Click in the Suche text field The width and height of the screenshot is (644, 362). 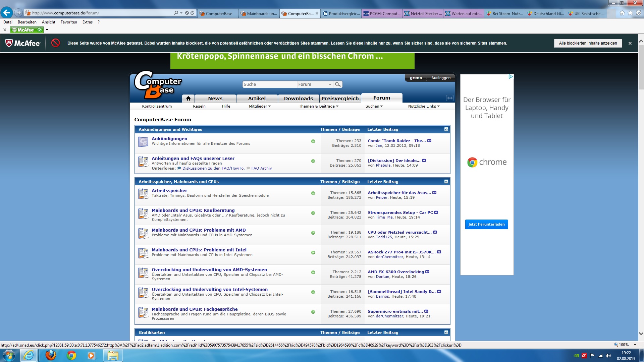269,84
